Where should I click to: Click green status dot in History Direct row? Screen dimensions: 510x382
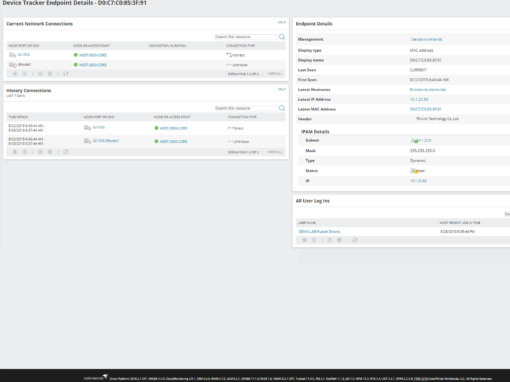156,128
